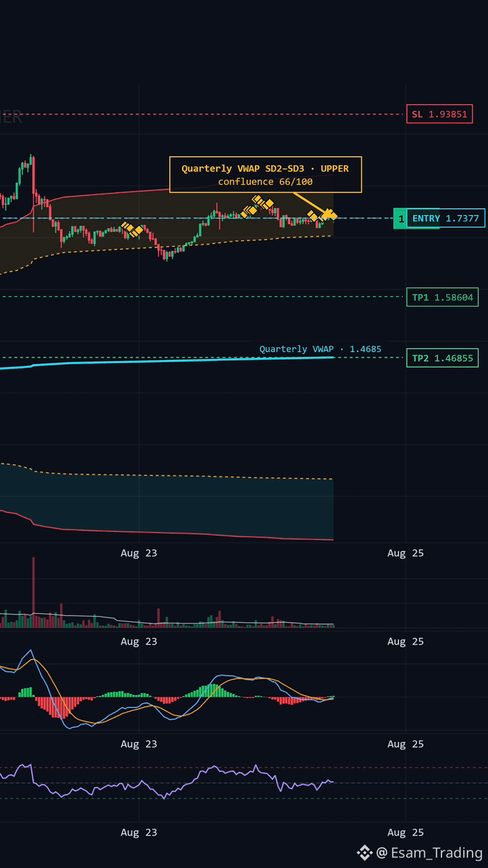Select Aug 25 beneath the RSI pane

[x=405, y=833]
